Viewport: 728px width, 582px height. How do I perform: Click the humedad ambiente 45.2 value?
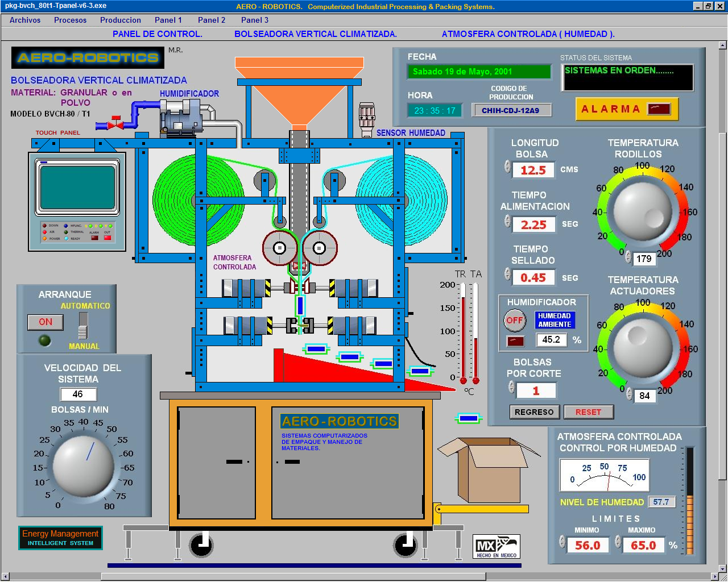click(x=551, y=340)
